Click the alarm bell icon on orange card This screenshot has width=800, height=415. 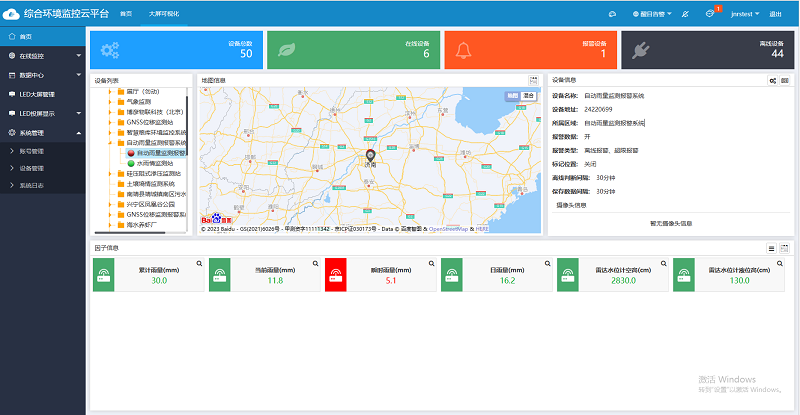click(x=464, y=51)
